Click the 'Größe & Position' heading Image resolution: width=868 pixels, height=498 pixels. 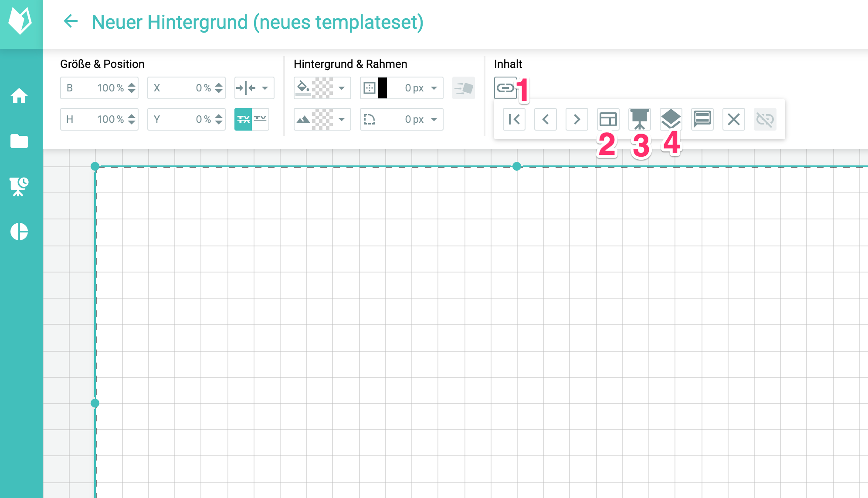click(x=102, y=64)
